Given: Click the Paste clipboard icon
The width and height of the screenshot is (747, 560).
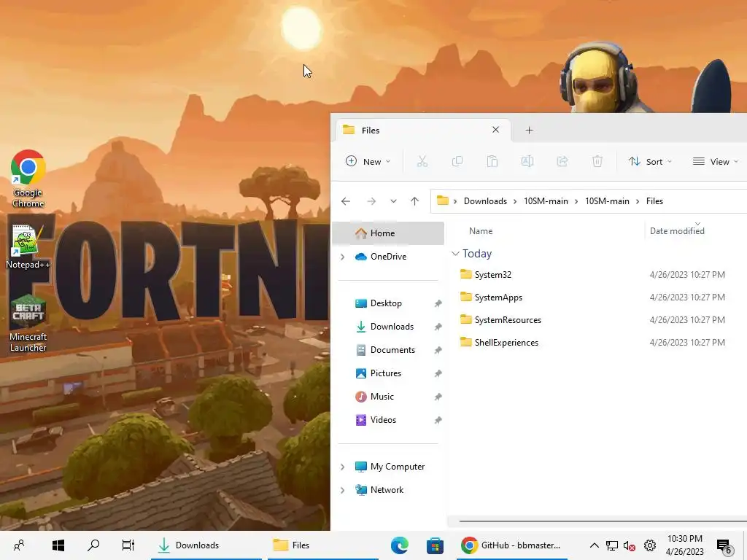Looking at the screenshot, I should tap(492, 161).
